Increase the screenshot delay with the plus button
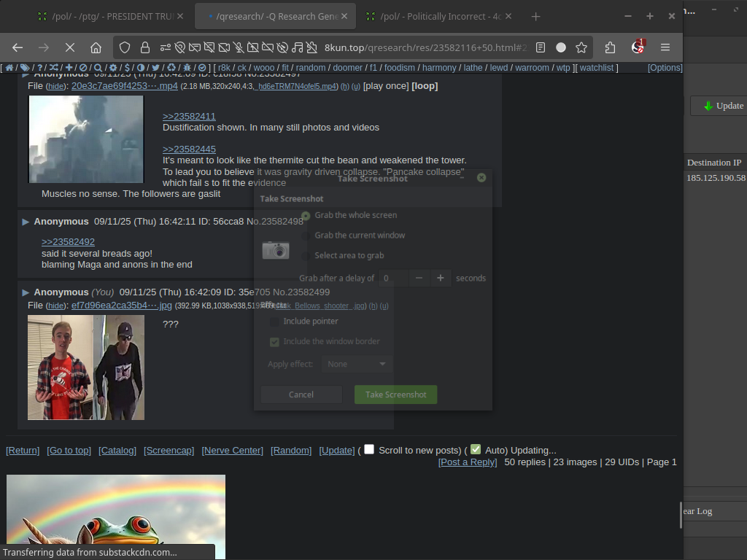The height and width of the screenshot is (560, 747). pyautogui.click(x=440, y=278)
